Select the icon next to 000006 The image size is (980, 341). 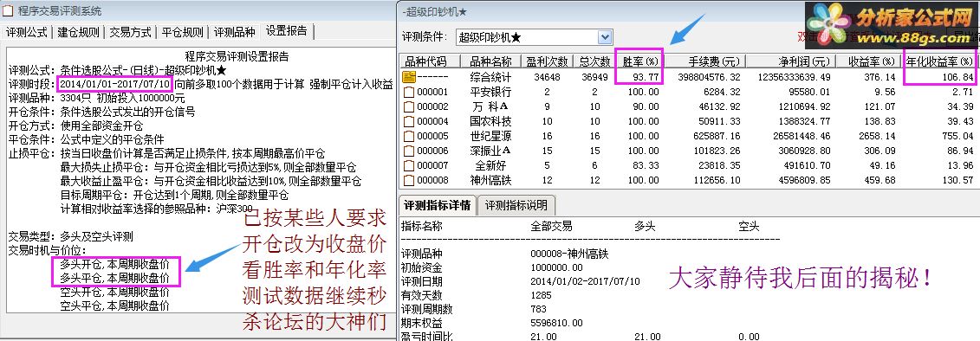(x=409, y=151)
